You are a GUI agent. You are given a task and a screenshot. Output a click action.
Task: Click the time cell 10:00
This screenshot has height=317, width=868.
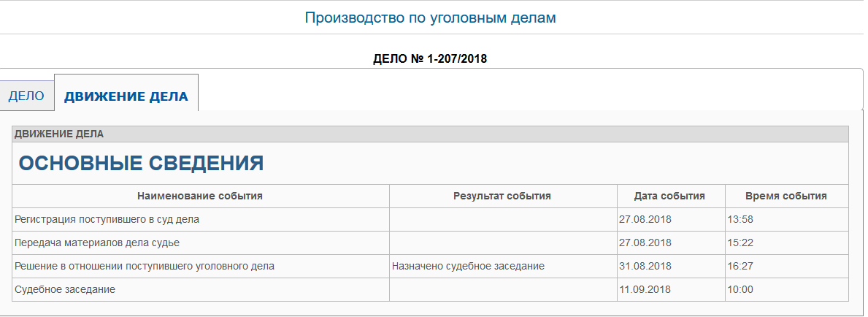coord(740,289)
